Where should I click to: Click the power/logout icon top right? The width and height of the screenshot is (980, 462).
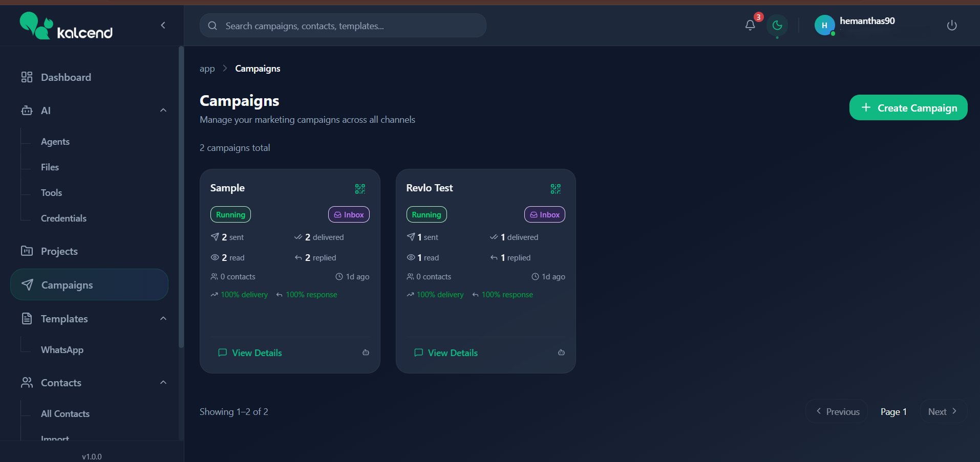coord(952,25)
